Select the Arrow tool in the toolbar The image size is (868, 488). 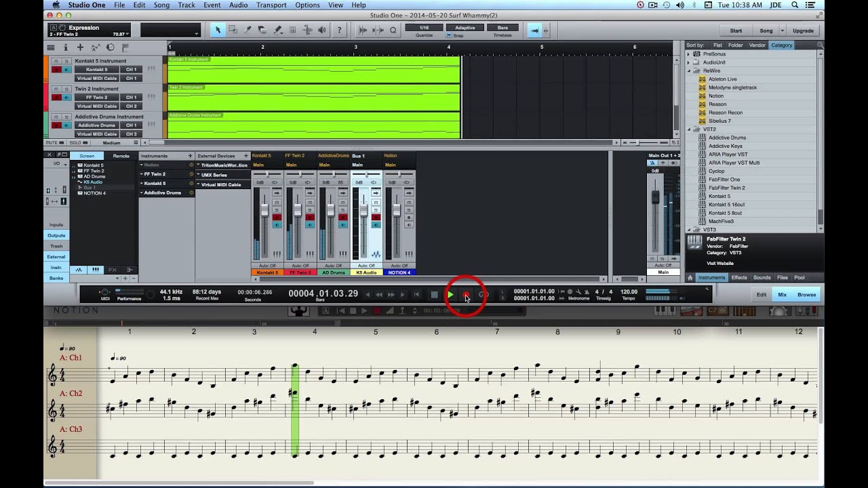pos(218,30)
